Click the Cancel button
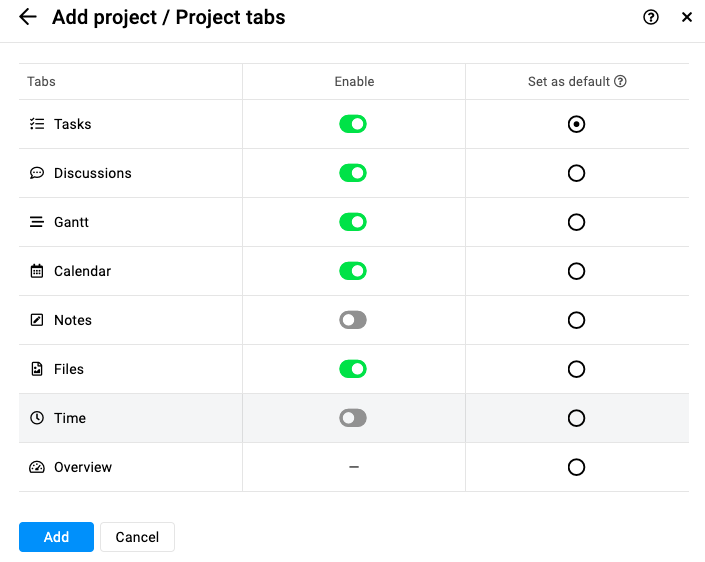Screen dimensions: 705x562 click(x=137, y=537)
